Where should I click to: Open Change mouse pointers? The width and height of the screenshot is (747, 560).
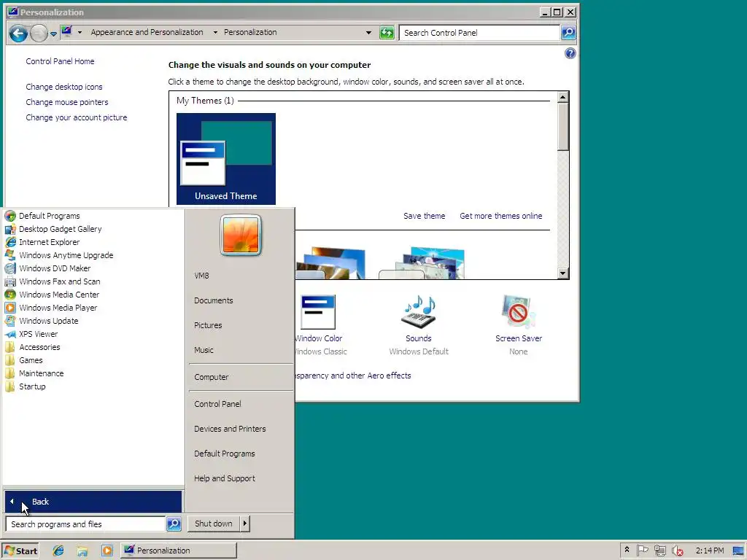[x=66, y=102]
